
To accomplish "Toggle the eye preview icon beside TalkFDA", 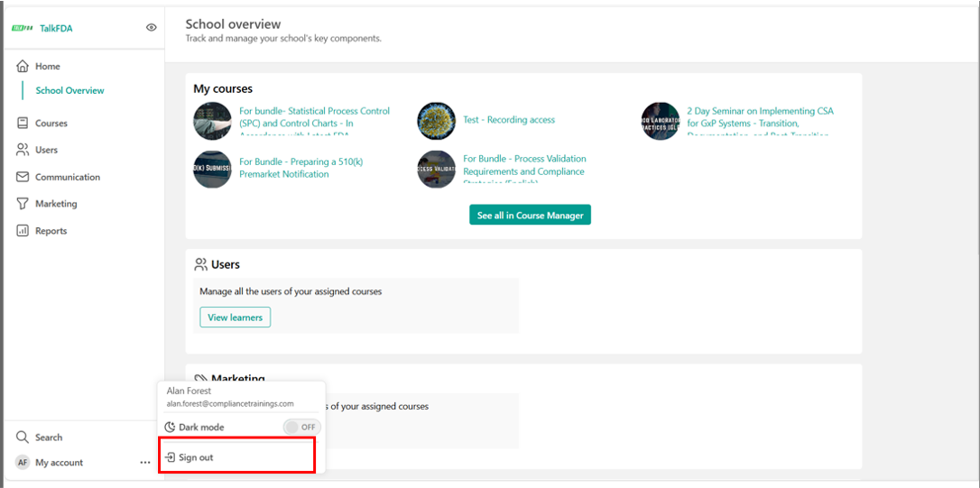I will click(x=152, y=28).
